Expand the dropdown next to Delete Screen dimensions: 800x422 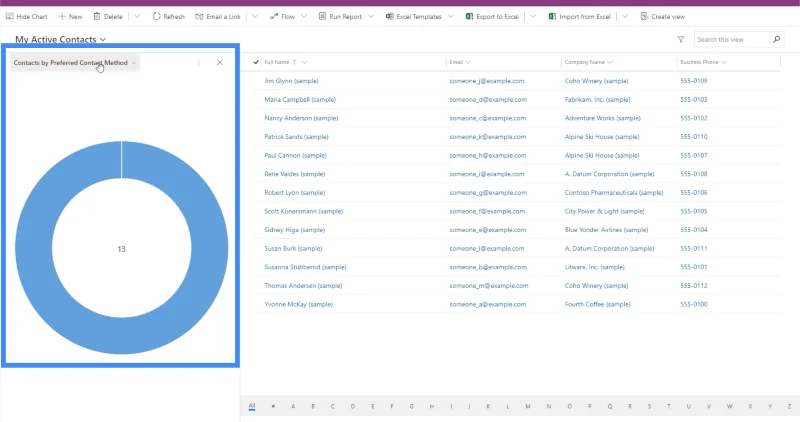137,16
